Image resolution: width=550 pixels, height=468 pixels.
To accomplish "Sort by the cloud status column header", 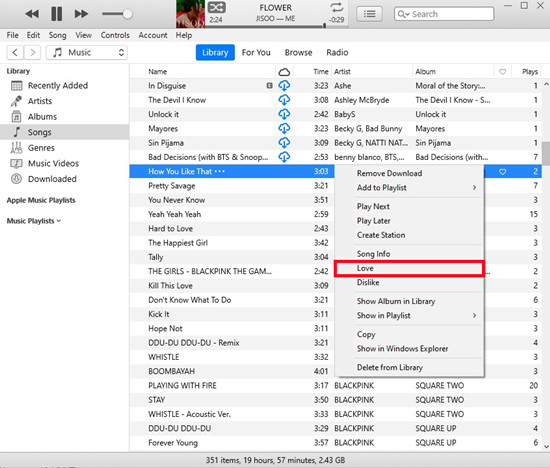I will pyautogui.click(x=284, y=72).
